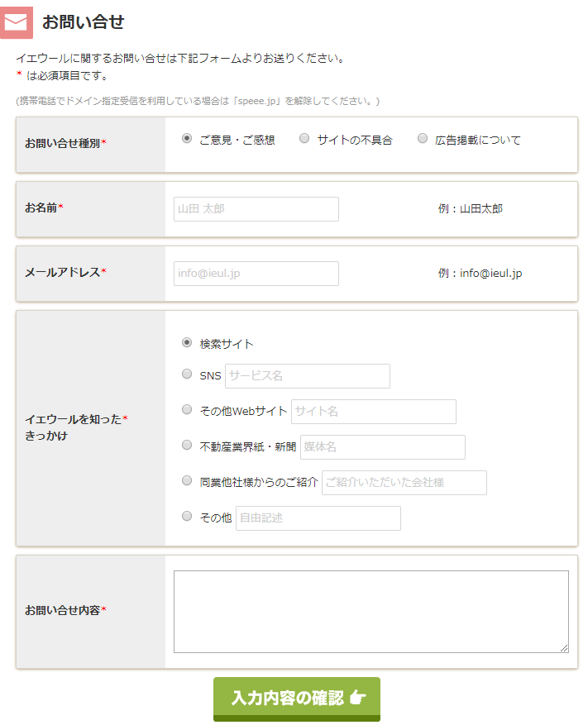588x725 pixels.
Task: Select the サイトの不具合 radio button
Action: tap(304, 138)
